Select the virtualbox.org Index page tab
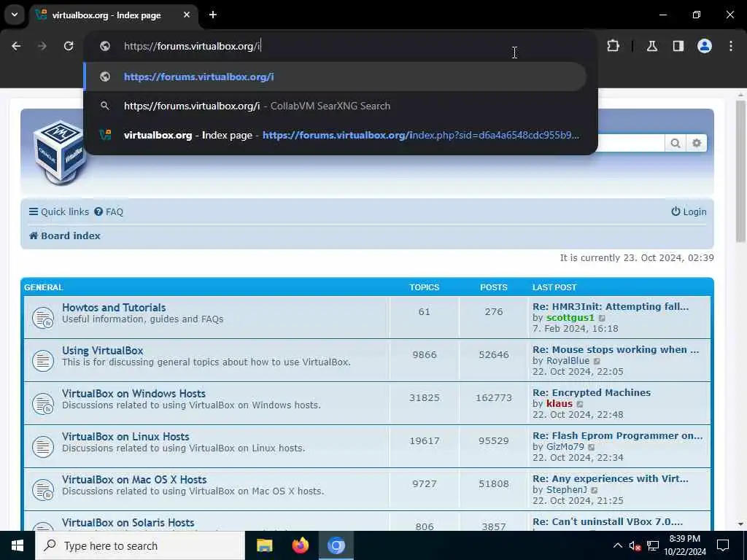747x560 pixels. (115, 15)
